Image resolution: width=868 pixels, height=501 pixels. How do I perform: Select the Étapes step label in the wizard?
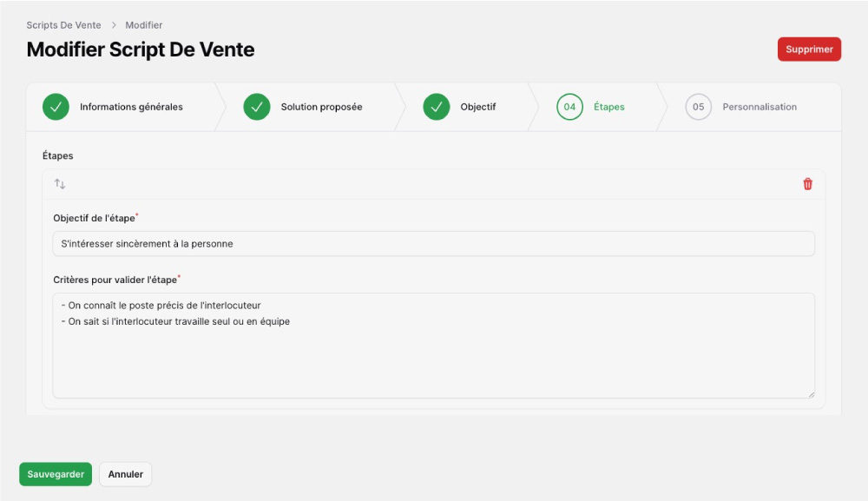[x=608, y=107]
